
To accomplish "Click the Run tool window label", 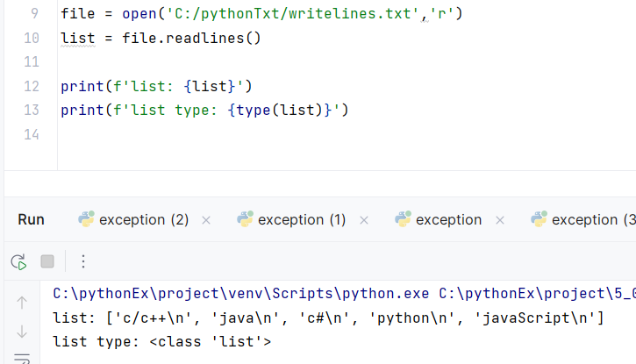I will [x=31, y=219].
